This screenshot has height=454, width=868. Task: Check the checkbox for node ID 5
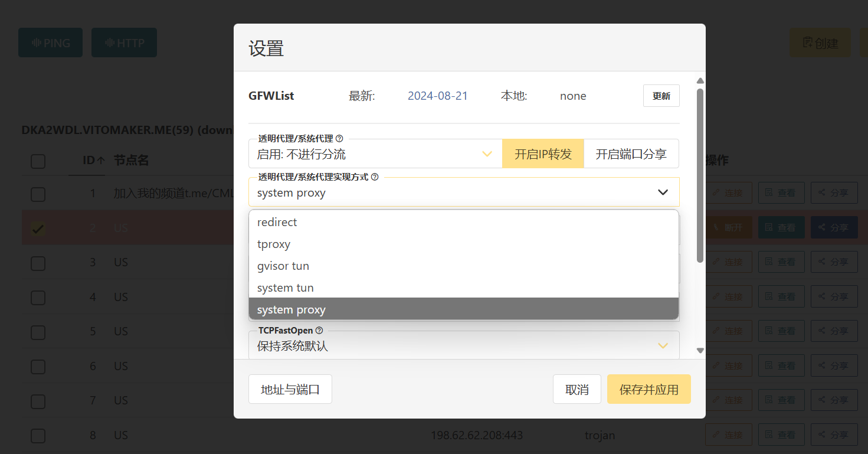38,332
